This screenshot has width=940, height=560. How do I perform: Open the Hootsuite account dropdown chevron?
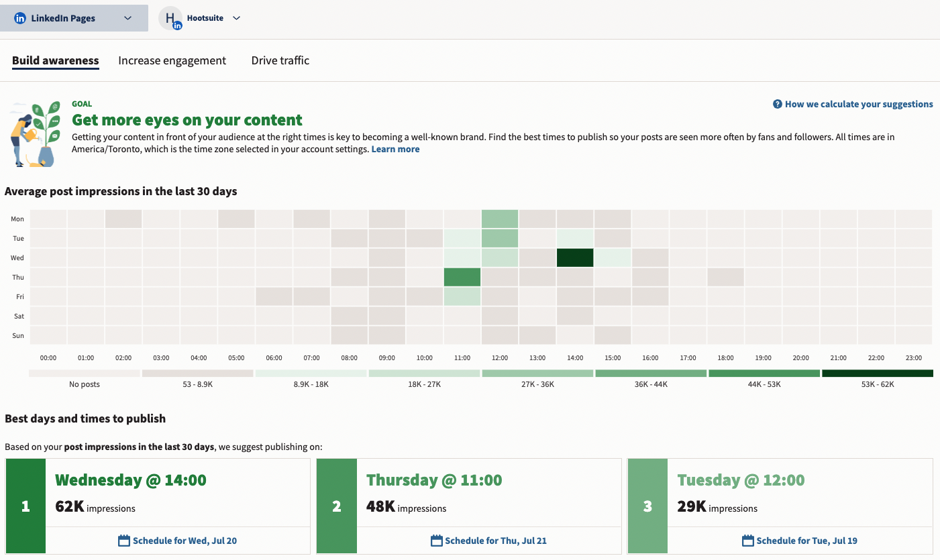coord(236,18)
